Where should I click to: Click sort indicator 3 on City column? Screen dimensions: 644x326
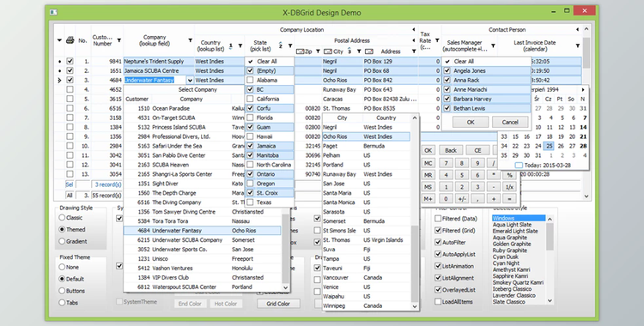(349, 51)
